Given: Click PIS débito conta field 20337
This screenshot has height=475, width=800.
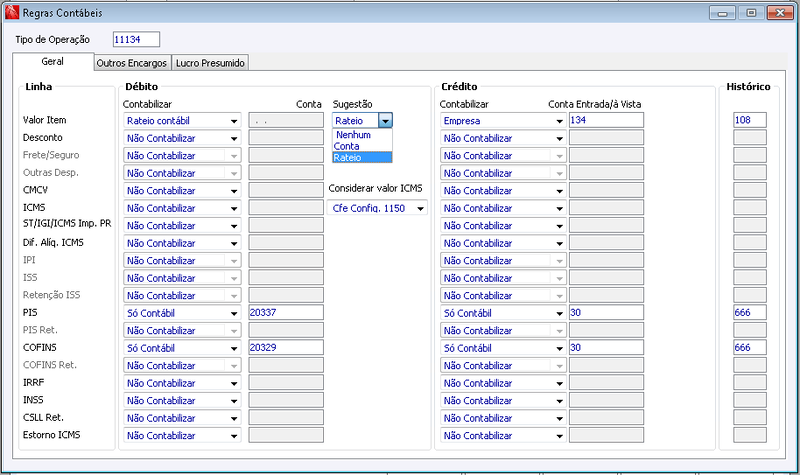Looking at the screenshot, I should tap(286, 312).
